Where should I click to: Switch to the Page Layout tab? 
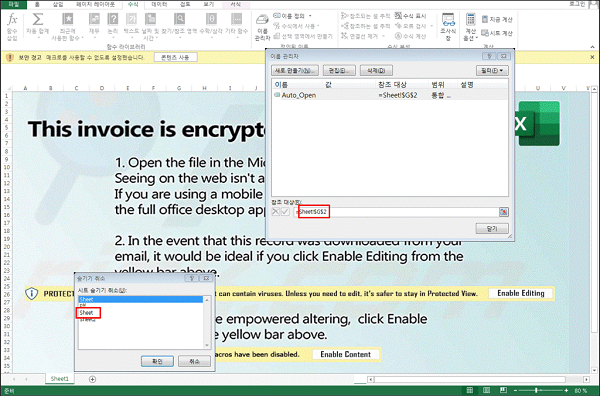95,4
